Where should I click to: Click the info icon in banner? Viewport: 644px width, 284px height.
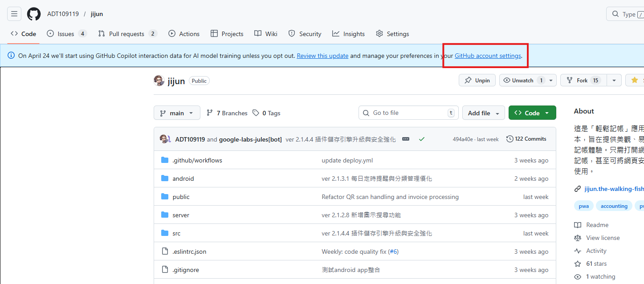[11, 56]
